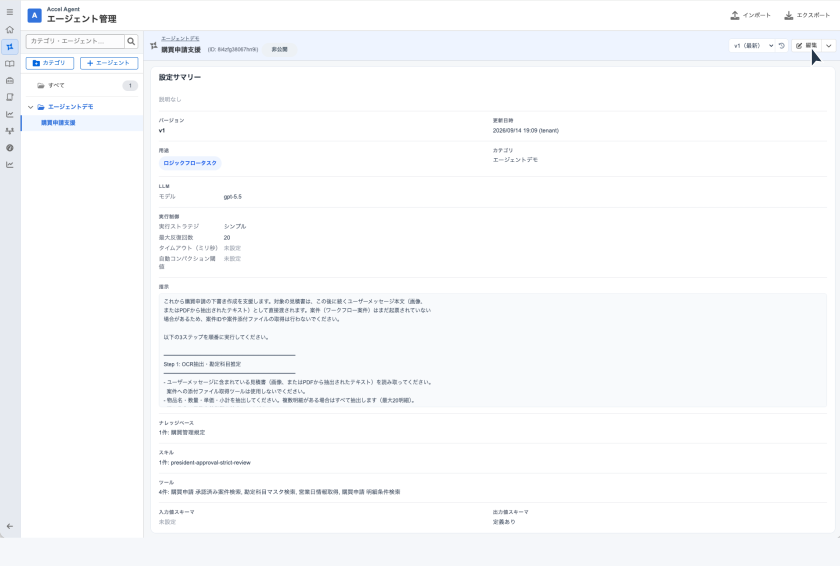Screen dimensions: 840x566
Task: Open the v1（最新） version dropdown
Action: [x=753, y=46]
